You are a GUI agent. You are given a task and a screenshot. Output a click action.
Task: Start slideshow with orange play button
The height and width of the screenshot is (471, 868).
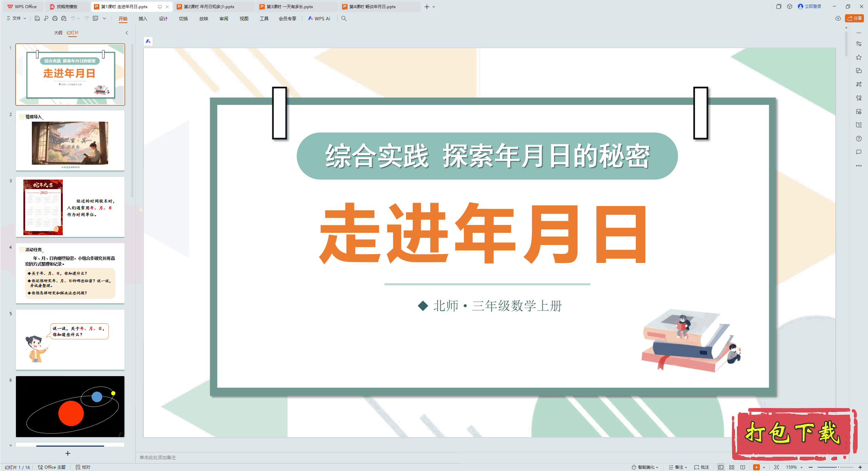pyautogui.click(x=756, y=467)
